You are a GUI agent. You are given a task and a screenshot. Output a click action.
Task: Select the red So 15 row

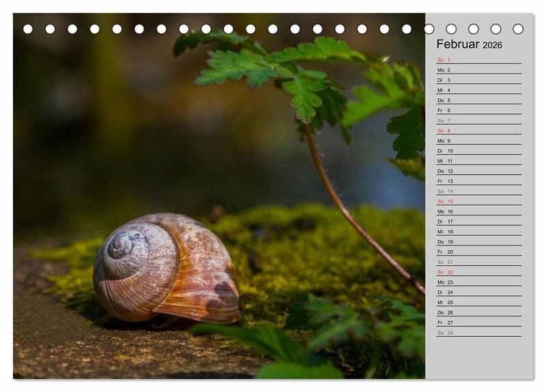pos(478,202)
